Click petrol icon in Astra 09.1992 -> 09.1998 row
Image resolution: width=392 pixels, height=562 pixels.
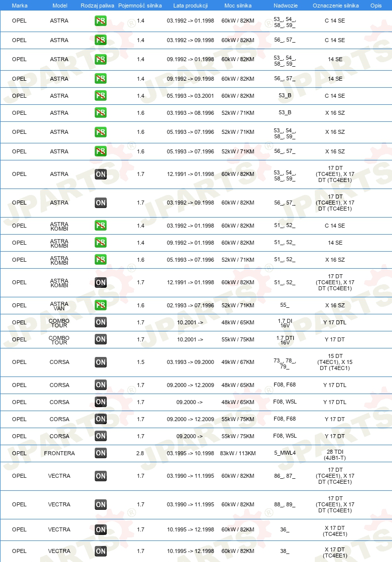click(101, 79)
